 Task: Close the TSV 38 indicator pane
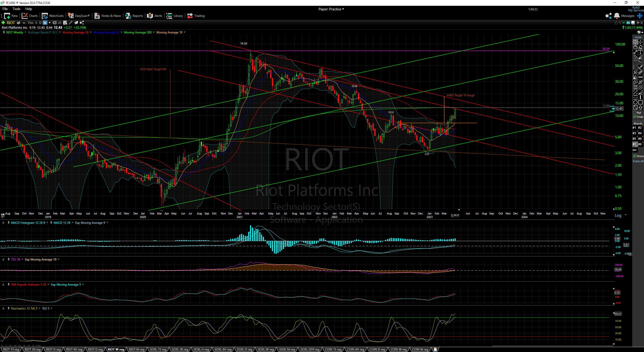(x=3, y=259)
